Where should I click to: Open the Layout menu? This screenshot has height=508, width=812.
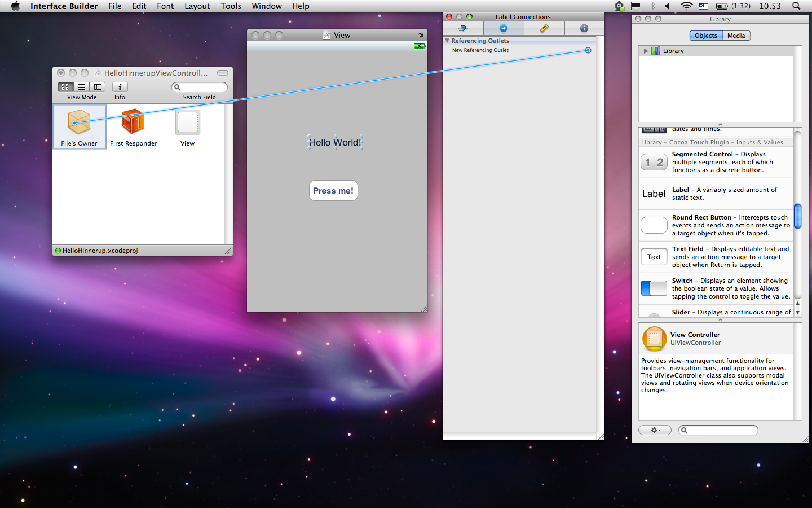[x=197, y=6]
